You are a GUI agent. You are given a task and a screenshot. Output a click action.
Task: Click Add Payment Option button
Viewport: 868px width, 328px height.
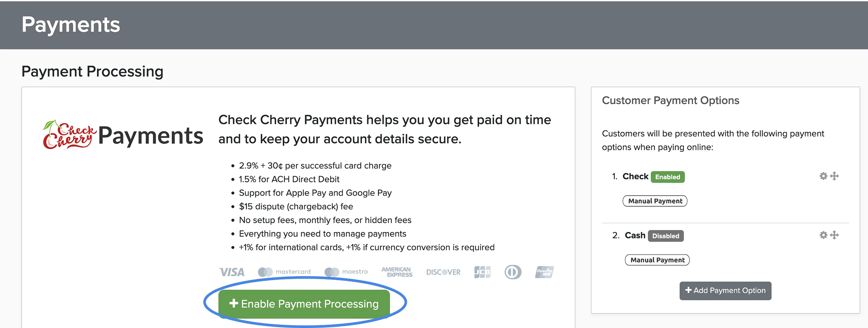click(725, 291)
